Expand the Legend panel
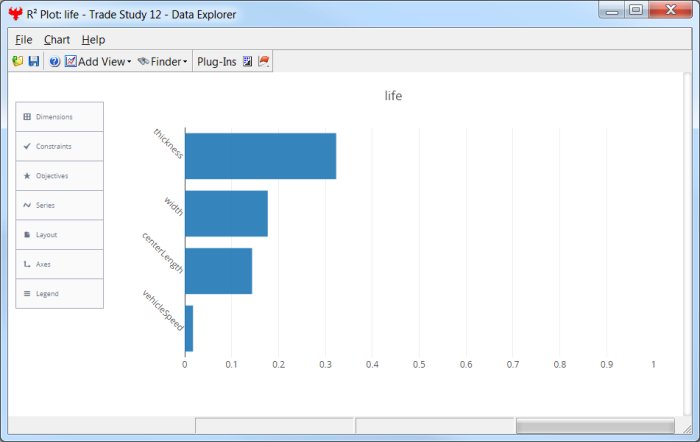The height and width of the screenshot is (442, 700). coord(59,294)
